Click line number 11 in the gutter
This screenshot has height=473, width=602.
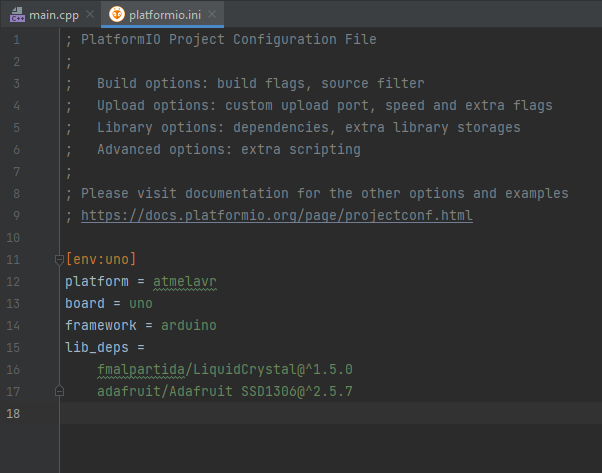pyautogui.click(x=14, y=260)
